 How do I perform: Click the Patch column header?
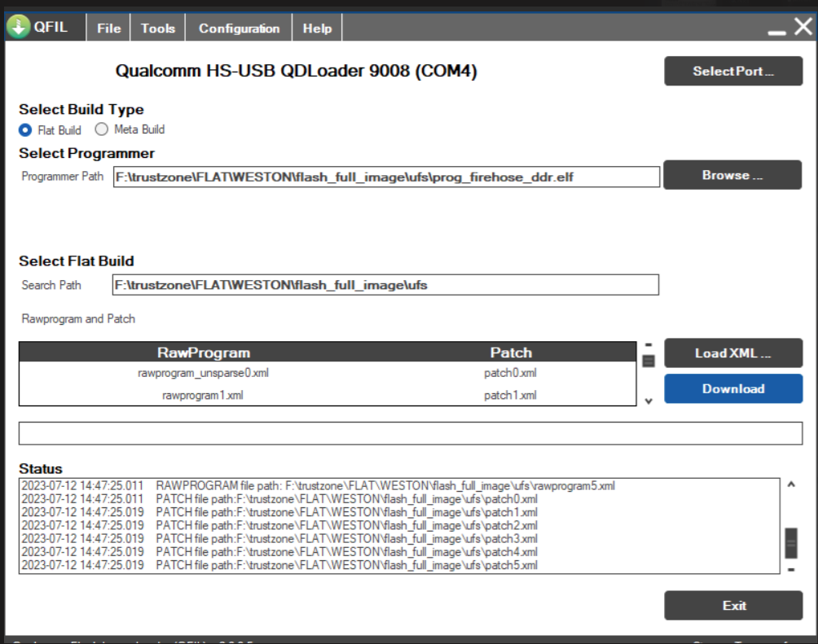(x=512, y=353)
